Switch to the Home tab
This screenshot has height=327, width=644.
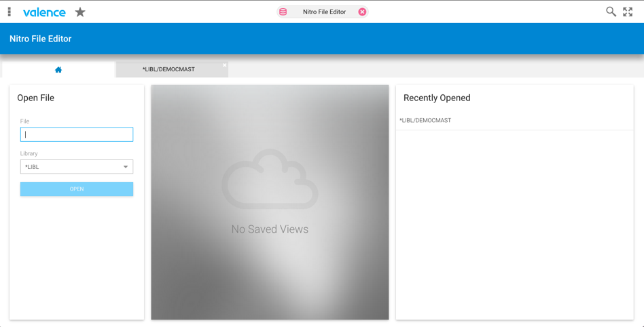click(58, 69)
